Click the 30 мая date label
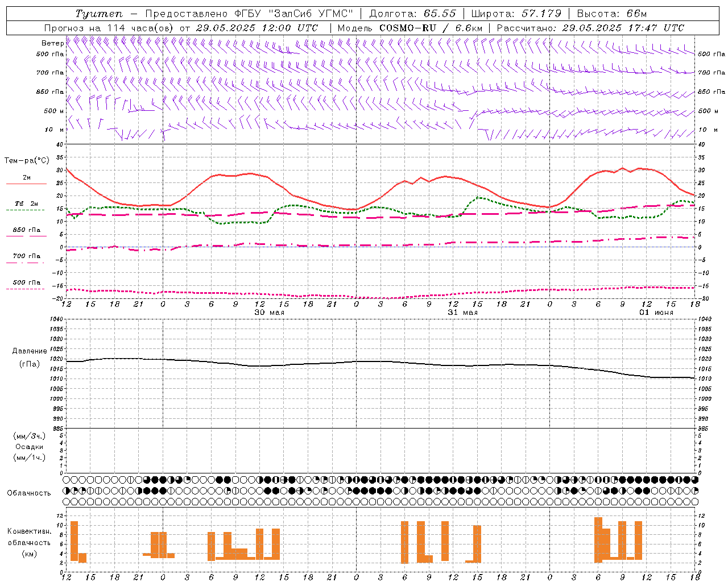 coord(270,313)
